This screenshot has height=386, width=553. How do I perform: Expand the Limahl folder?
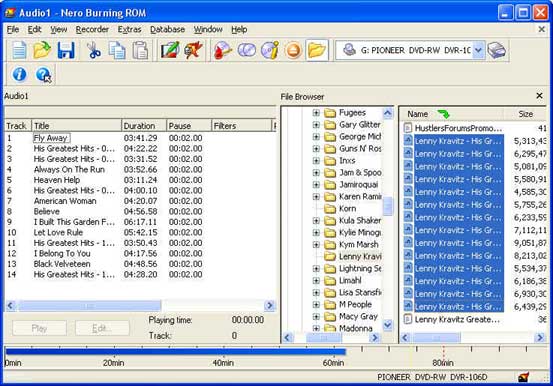coord(316,281)
